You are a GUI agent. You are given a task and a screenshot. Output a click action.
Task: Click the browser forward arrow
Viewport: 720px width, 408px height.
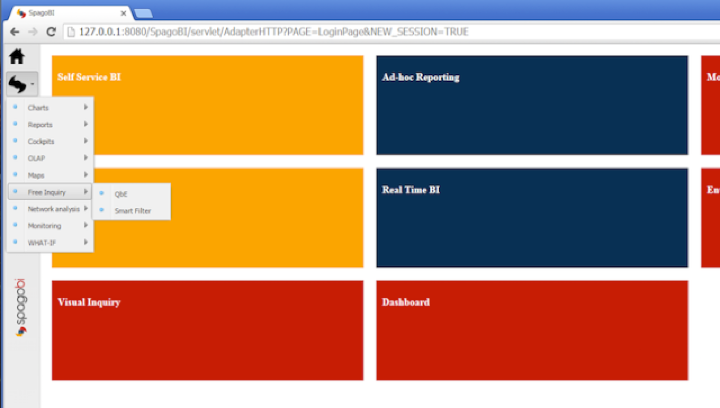click(32, 32)
